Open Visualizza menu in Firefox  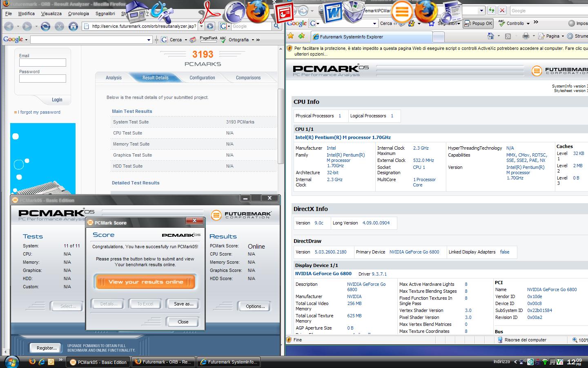[51, 13]
